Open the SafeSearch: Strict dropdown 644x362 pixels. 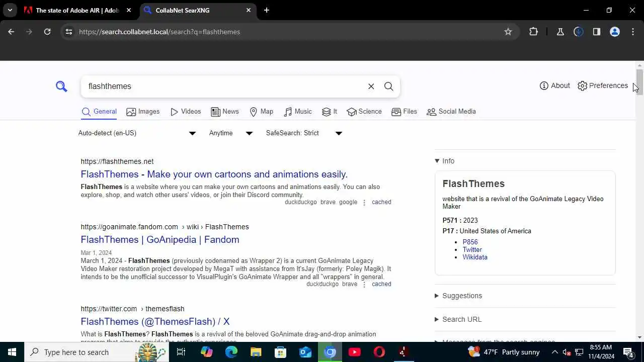(x=304, y=133)
